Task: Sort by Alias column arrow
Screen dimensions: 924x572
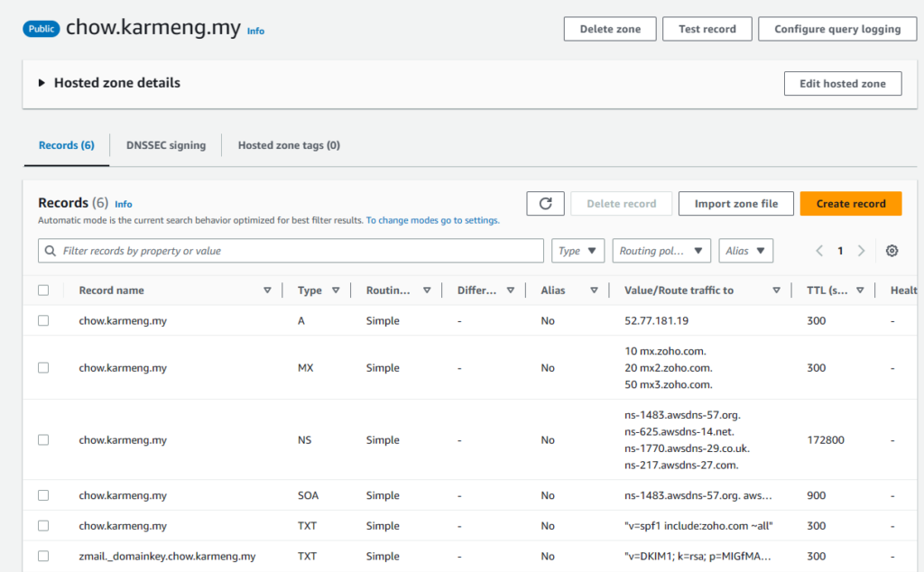Action: (594, 291)
